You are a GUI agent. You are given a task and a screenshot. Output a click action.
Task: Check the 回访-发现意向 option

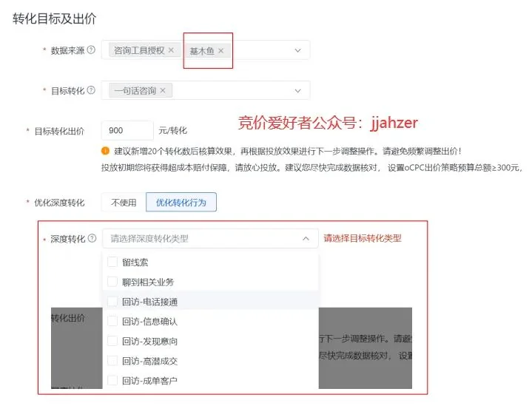coord(112,341)
